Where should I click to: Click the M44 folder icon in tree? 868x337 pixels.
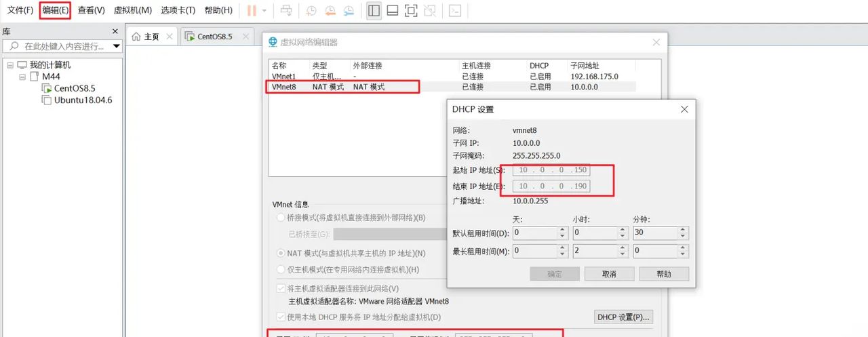(34, 77)
